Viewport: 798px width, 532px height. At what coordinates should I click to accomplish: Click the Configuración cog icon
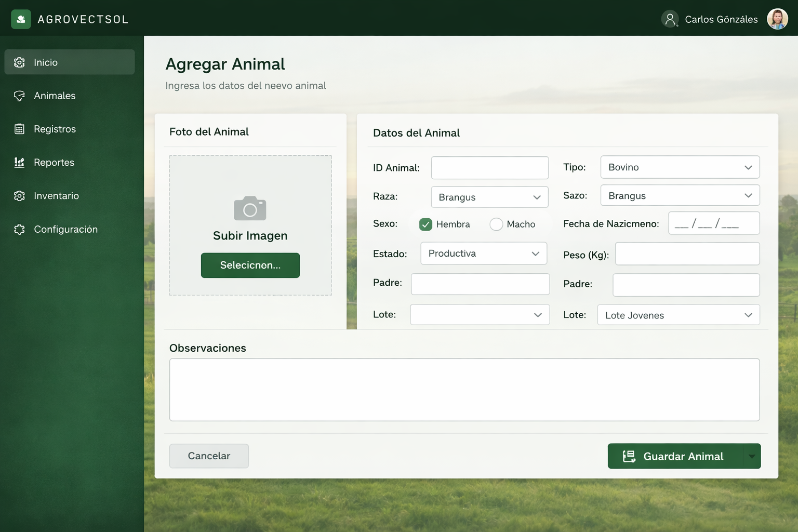click(x=20, y=229)
